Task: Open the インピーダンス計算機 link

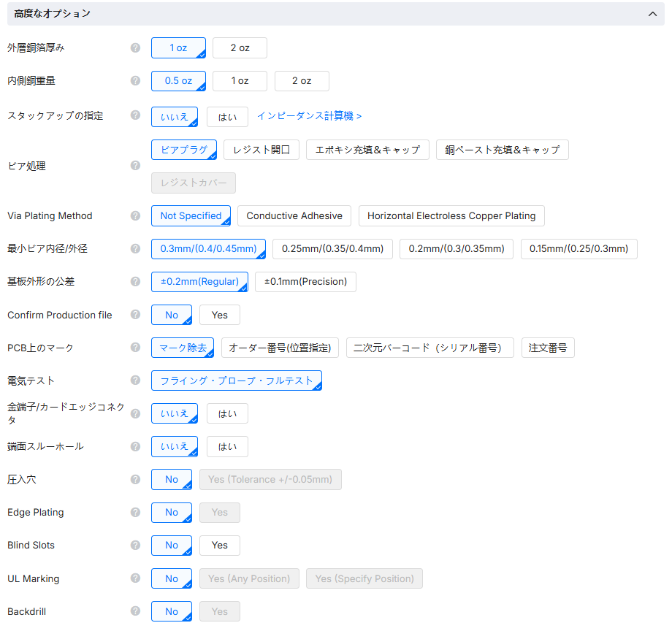Action: pyautogui.click(x=309, y=116)
